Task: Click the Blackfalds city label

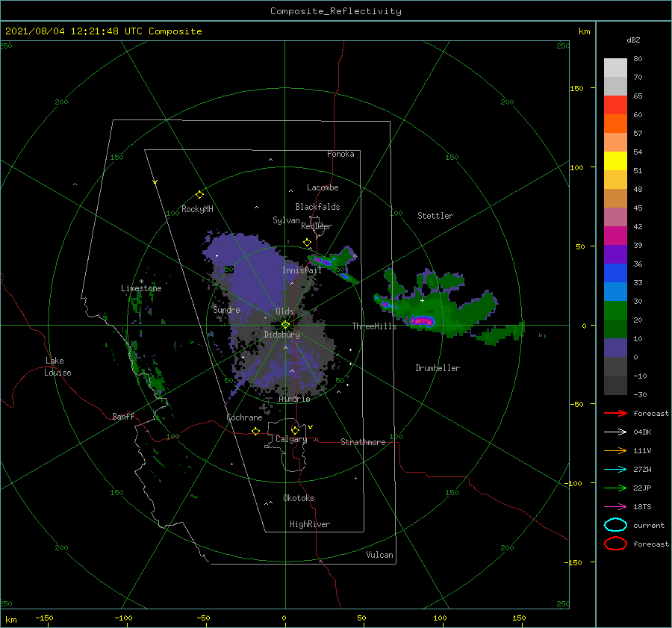Action: 317,207
